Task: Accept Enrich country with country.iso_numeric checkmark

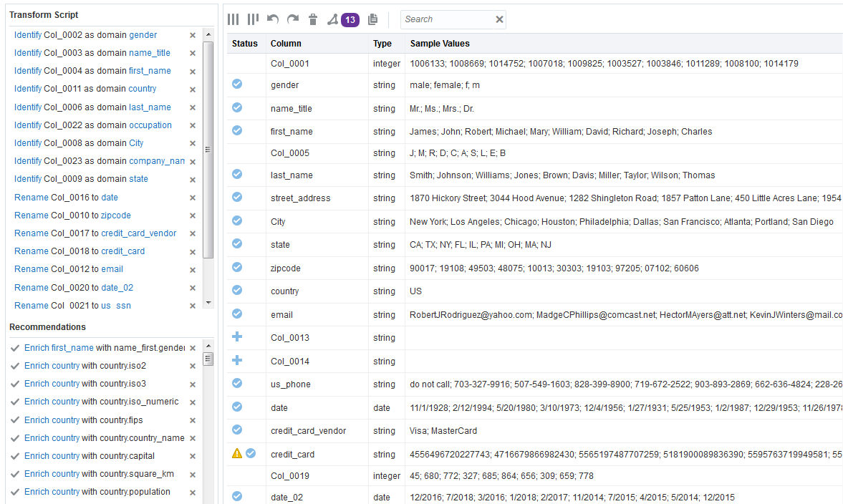Action: [x=15, y=402]
